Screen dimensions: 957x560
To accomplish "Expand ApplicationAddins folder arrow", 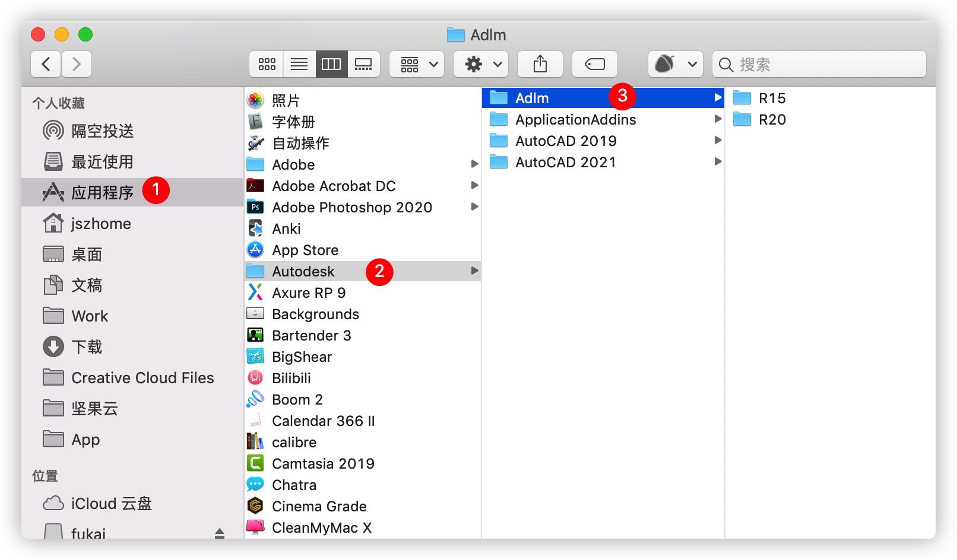I will click(718, 119).
